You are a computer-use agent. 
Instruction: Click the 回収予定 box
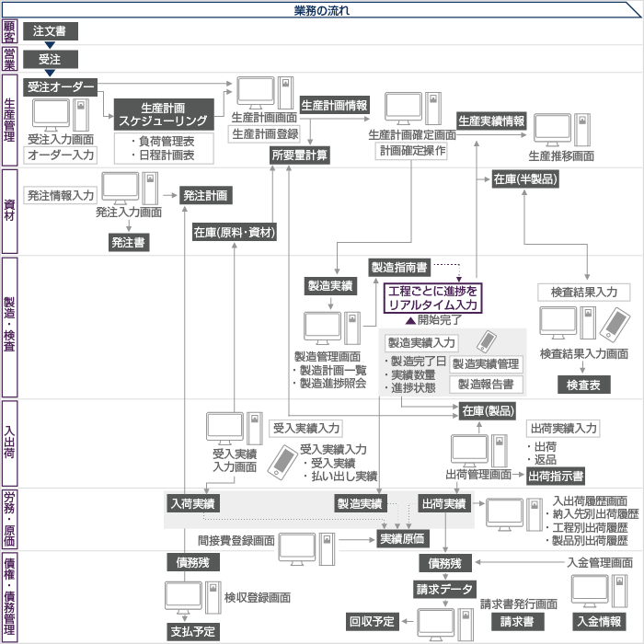pos(372,621)
